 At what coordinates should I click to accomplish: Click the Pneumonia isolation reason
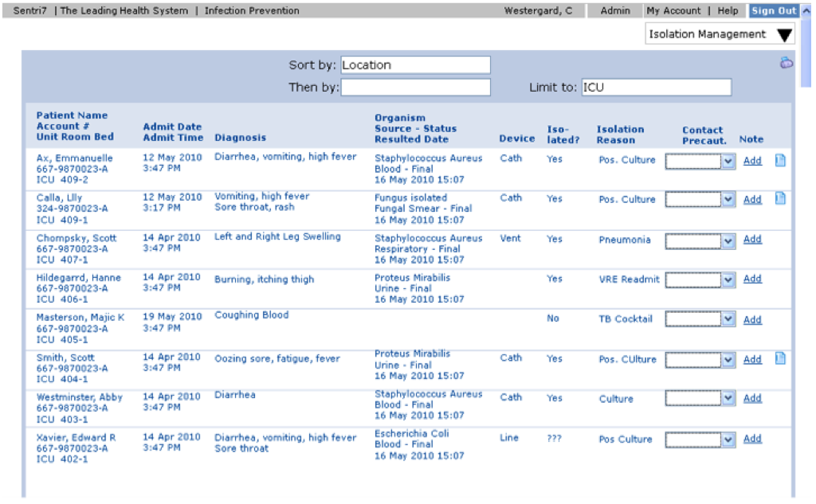click(625, 240)
